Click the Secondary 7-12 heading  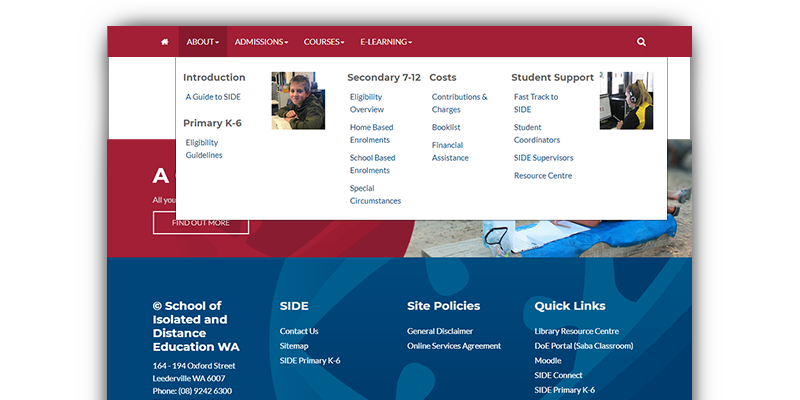384,78
